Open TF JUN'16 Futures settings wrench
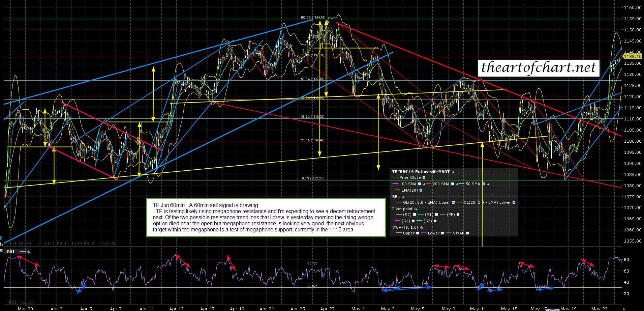The height and width of the screenshot is (311, 644). pos(453,172)
